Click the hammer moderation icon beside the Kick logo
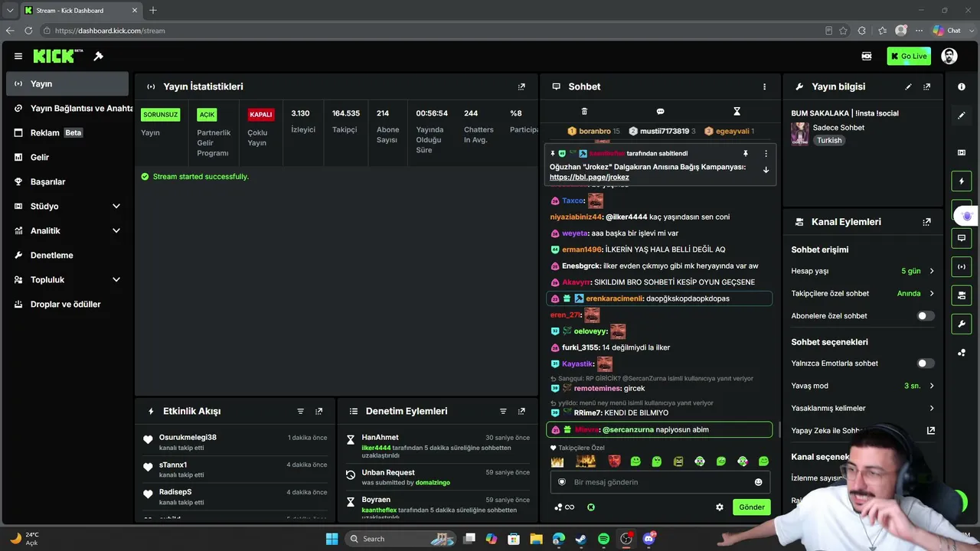Viewport: 980px width, 551px height. (99, 56)
